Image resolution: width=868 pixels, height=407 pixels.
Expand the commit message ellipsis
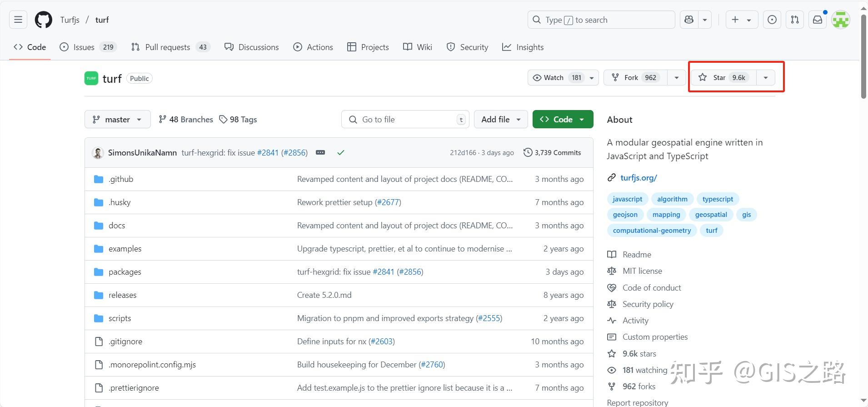[320, 153]
